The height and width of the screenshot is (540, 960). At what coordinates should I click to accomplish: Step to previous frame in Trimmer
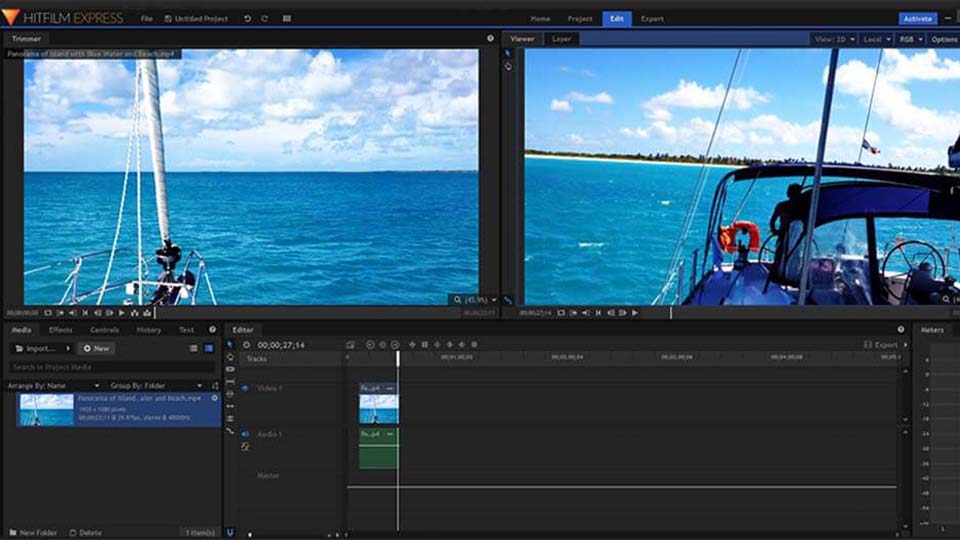[97, 313]
